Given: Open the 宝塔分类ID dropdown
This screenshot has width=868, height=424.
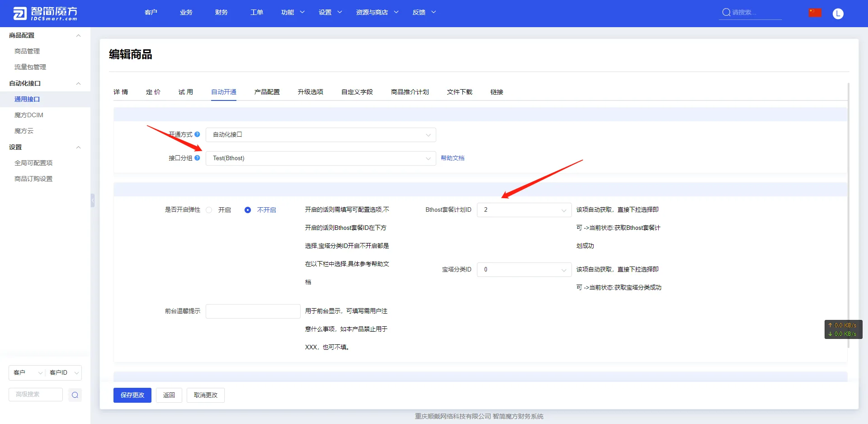Looking at the screenshot, I should pyautogui.click(x=524, y=270).
